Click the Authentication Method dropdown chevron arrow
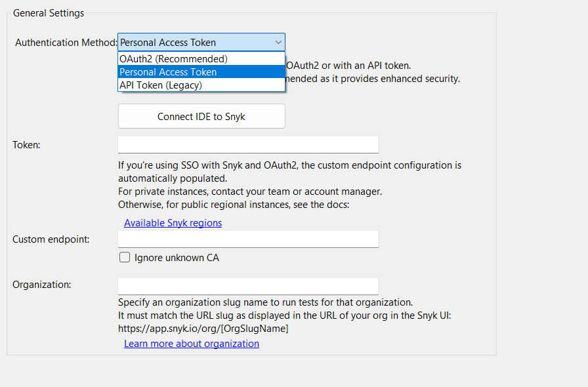 click(x=278, y=43)
